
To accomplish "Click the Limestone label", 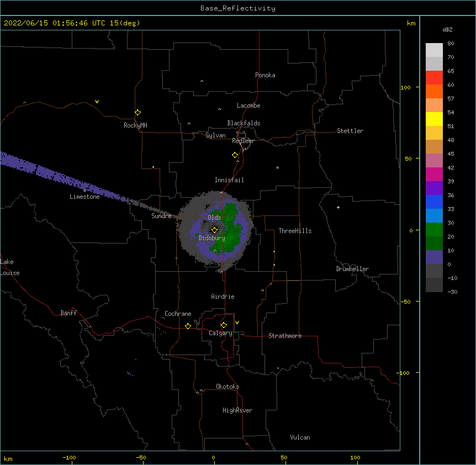I will [x=84, y=197].
